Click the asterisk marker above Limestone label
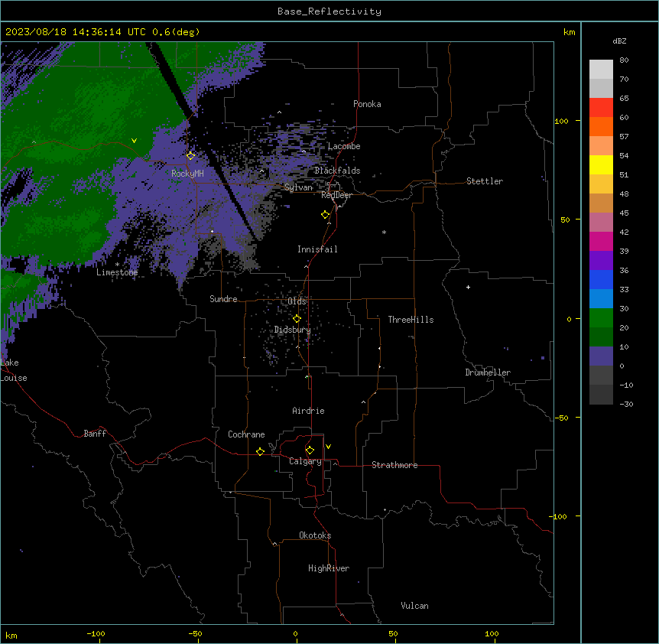 pyautogui.click(x=117, y=265)
